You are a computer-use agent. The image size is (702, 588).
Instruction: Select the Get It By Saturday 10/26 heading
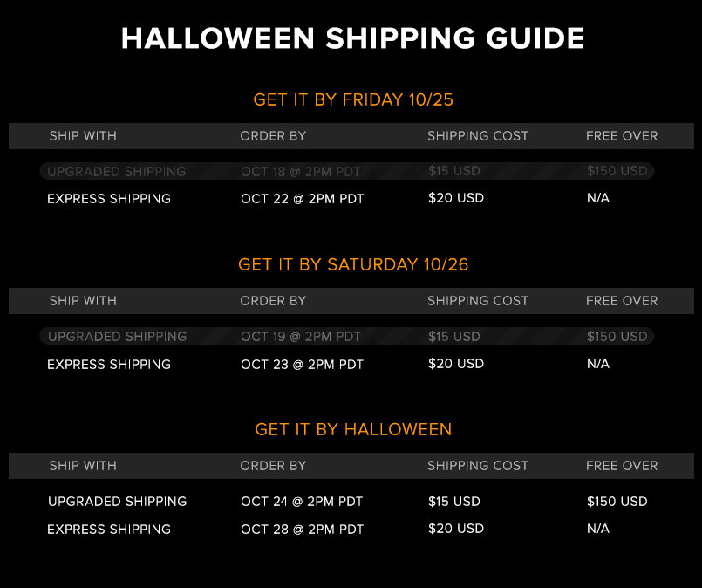(353, 264)
